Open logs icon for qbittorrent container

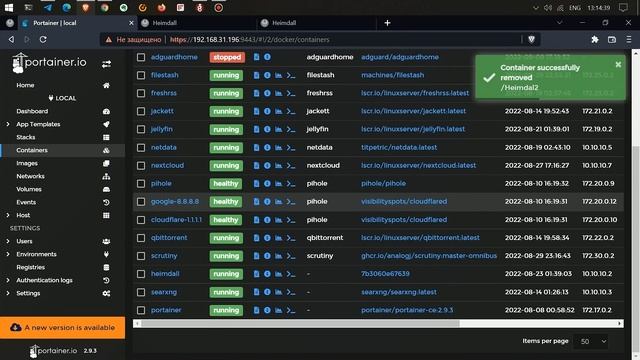tap(256, 238)
